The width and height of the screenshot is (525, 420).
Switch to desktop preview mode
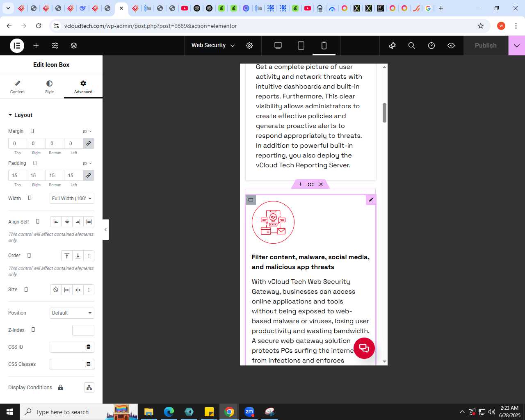[278, 46]
